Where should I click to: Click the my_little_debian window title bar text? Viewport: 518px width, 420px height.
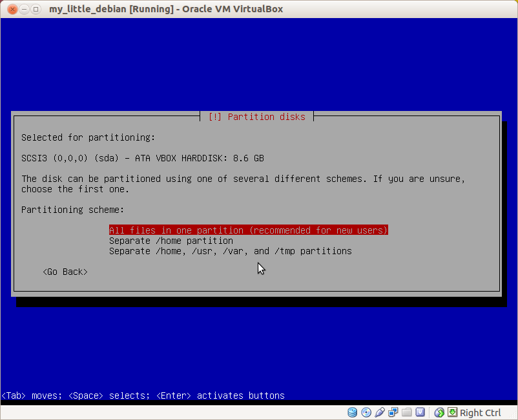coord(166,9)
